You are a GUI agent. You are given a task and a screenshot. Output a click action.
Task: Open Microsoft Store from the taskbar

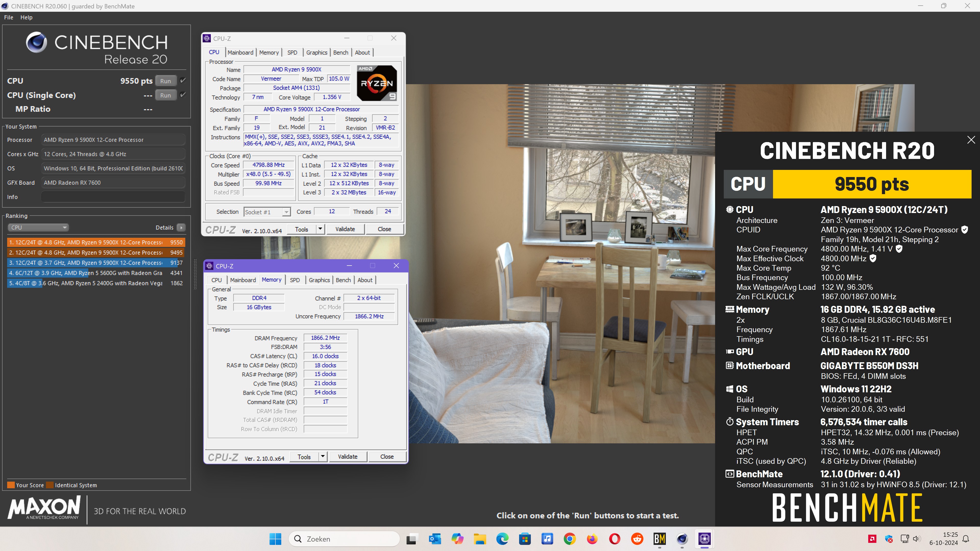[x=525, y=539]
